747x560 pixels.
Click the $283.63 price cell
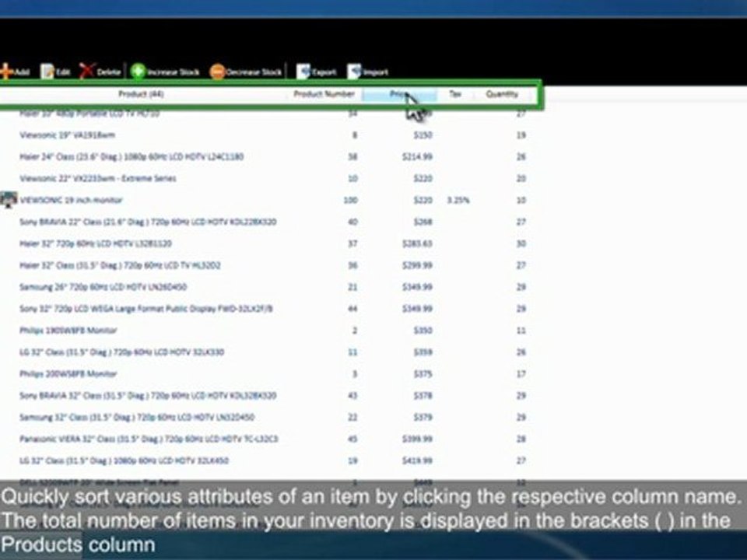coord(417,243)
